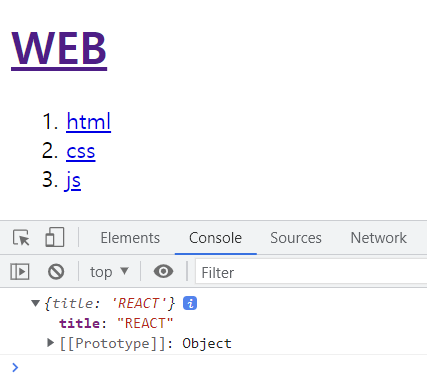The width and height of the screenshot is (427, 391).
Task: Focus the console Filter input
Action: coord(311,272)
